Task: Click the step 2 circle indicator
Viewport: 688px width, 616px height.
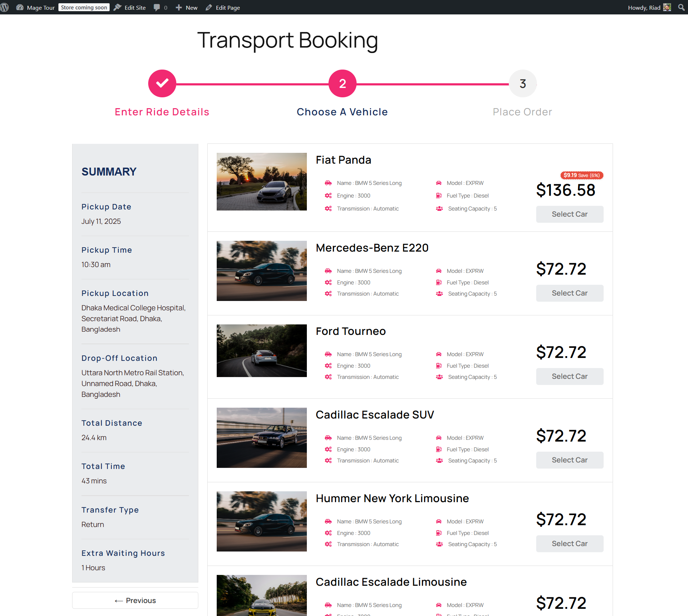Action: tap(343, 83)
